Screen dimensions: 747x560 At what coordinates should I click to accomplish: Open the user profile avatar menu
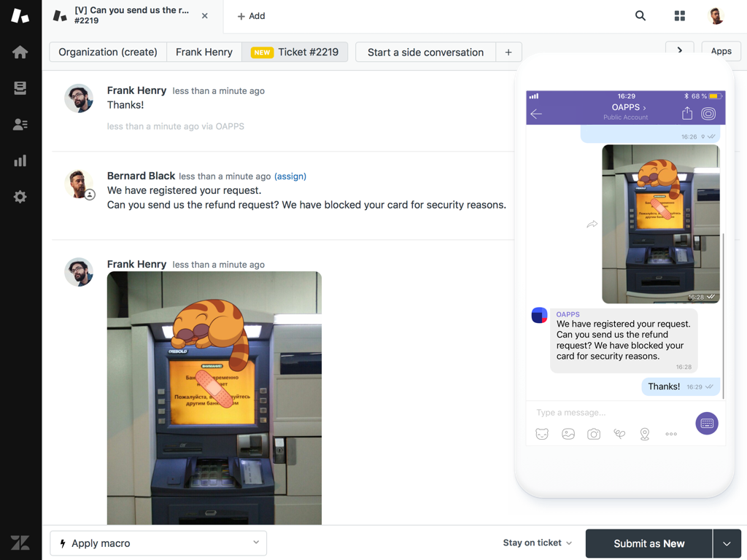[x=716, y=16]
